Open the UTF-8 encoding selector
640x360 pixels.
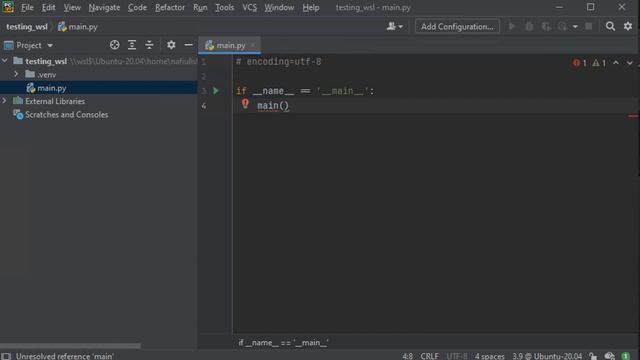tap(457, 356)
